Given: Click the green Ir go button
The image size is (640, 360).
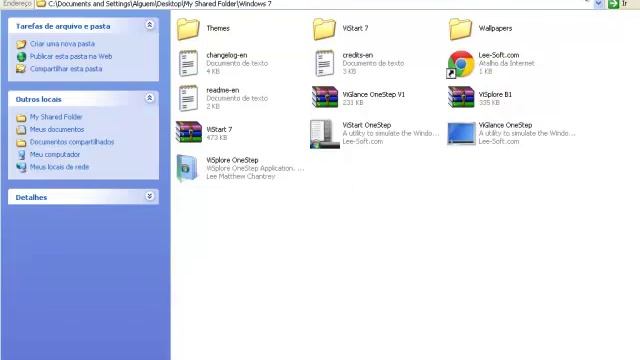Looking at the screenshot, I should (x=613, y=4).
